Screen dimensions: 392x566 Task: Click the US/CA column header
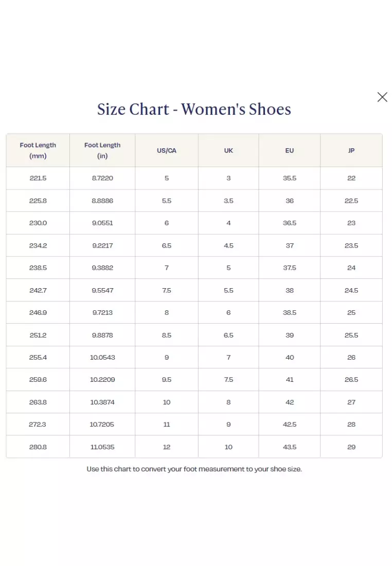pos(166,150)
